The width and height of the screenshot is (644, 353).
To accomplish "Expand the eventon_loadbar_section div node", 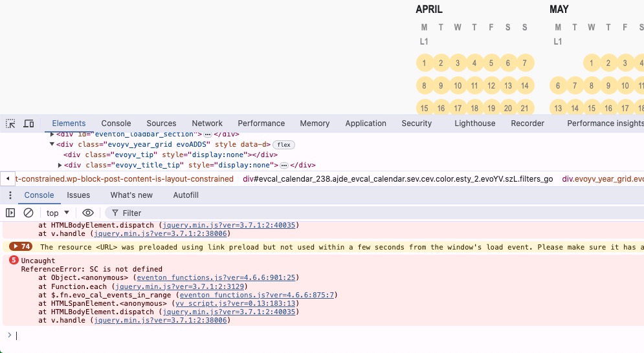I will 52,134.
